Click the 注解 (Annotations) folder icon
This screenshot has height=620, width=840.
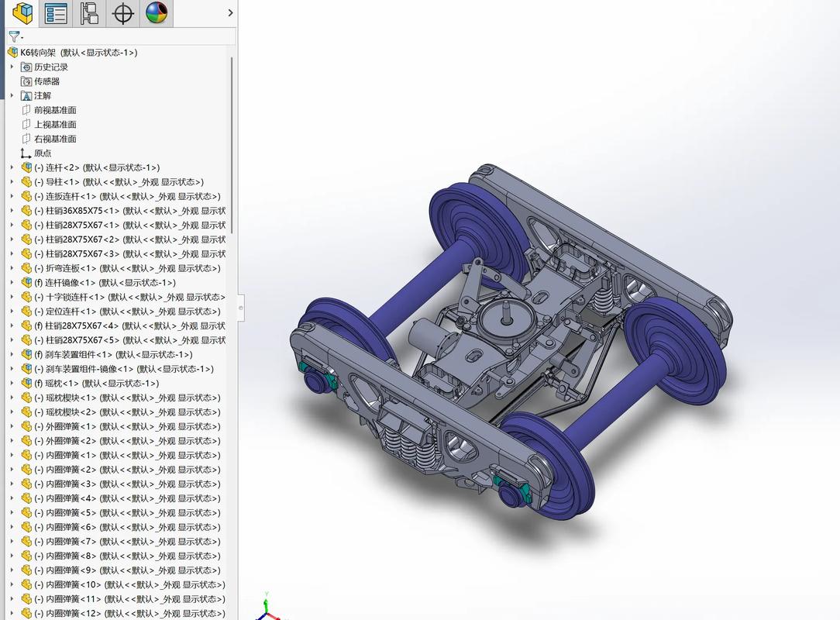pos(26,95)
